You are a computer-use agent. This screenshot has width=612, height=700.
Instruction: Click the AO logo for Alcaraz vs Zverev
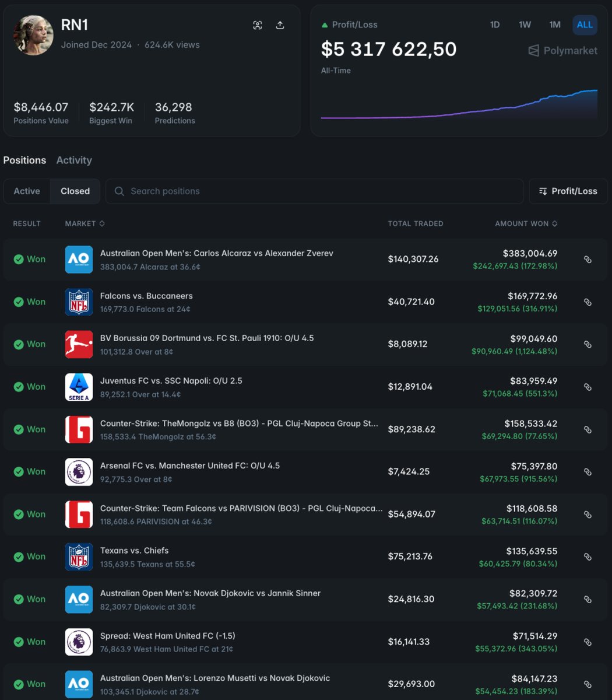click(79, 260)
